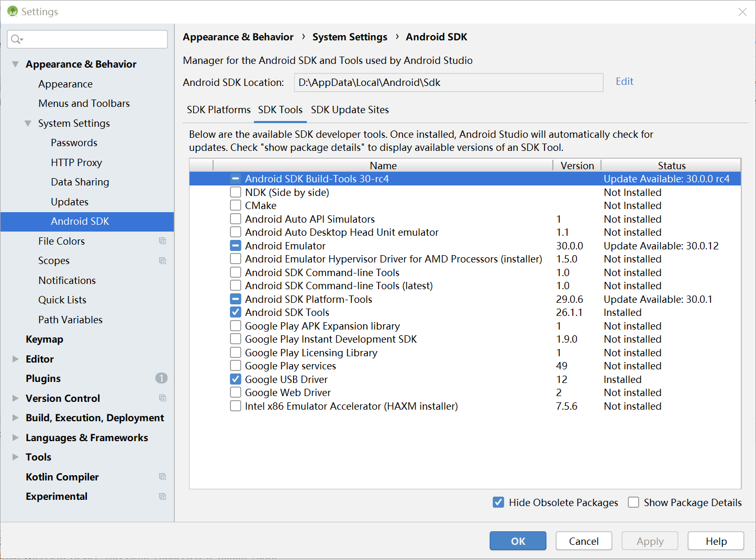The image size is (756, 559).
Task: Open the SDK Update Sites tab
Action: [350, 110]
